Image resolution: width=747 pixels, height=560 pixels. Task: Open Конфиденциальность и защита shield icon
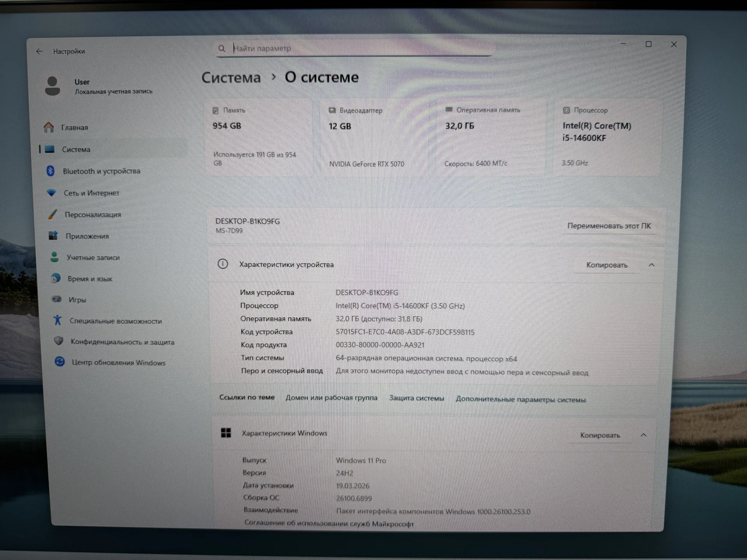click(59, 341)
